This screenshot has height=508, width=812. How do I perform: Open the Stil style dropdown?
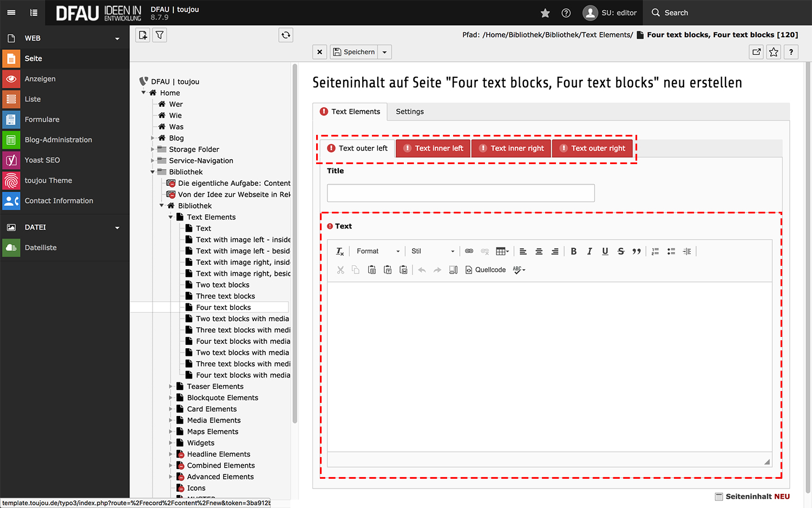click(433, 251)
